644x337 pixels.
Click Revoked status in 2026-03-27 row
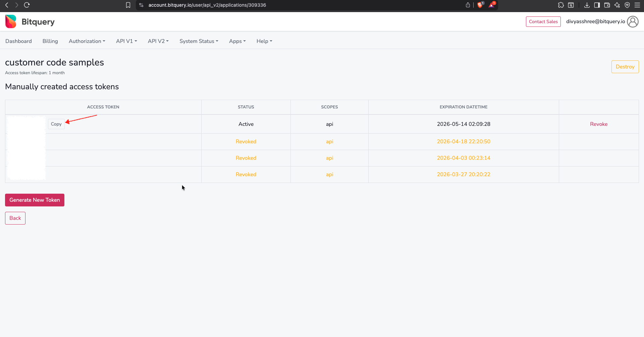pyautogui.click(x=246, y=175)
